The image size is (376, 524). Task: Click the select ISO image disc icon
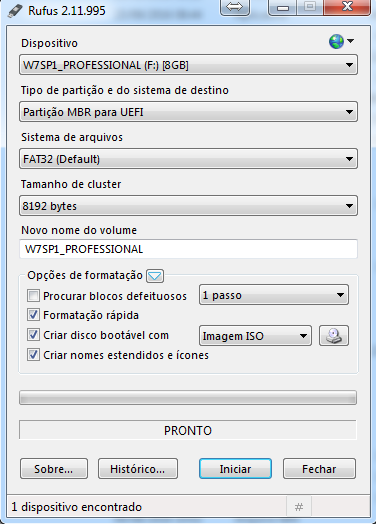(x=334, y=336)
